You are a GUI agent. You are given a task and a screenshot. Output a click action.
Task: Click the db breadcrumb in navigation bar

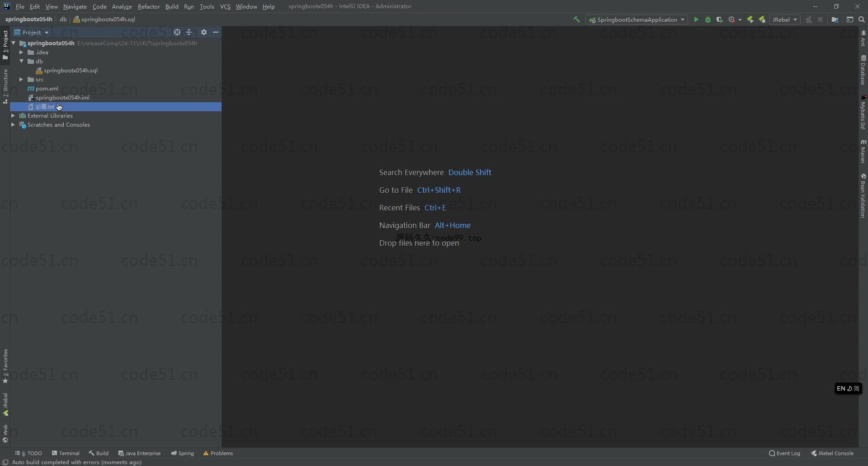[63, 19]
